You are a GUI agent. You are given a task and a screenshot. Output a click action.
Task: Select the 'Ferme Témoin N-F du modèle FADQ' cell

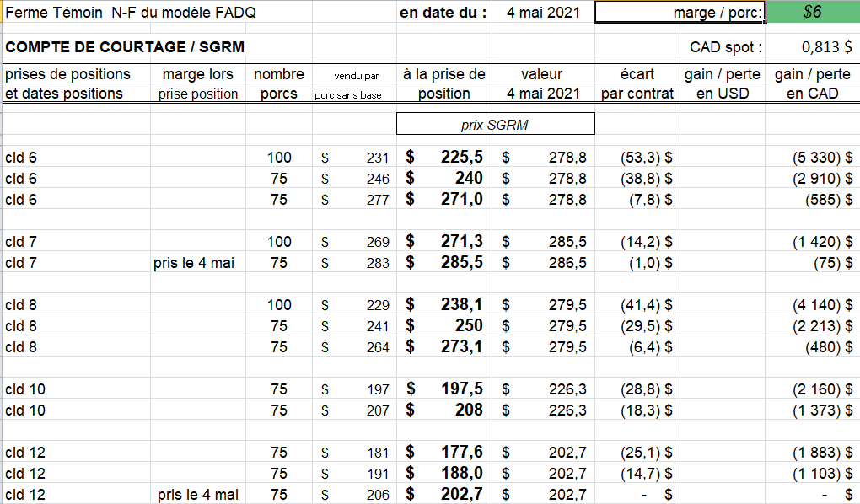pyautogui.click(x=131, y=13)
